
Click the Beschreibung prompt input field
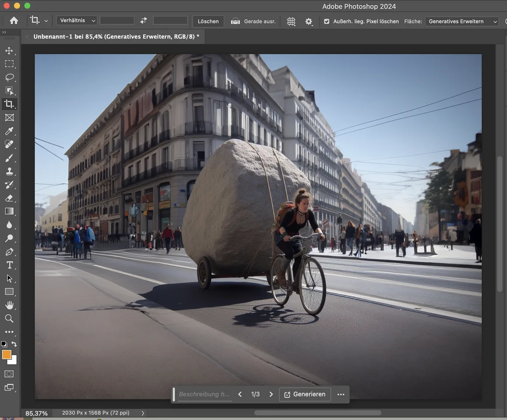click(x=204, y=394)
